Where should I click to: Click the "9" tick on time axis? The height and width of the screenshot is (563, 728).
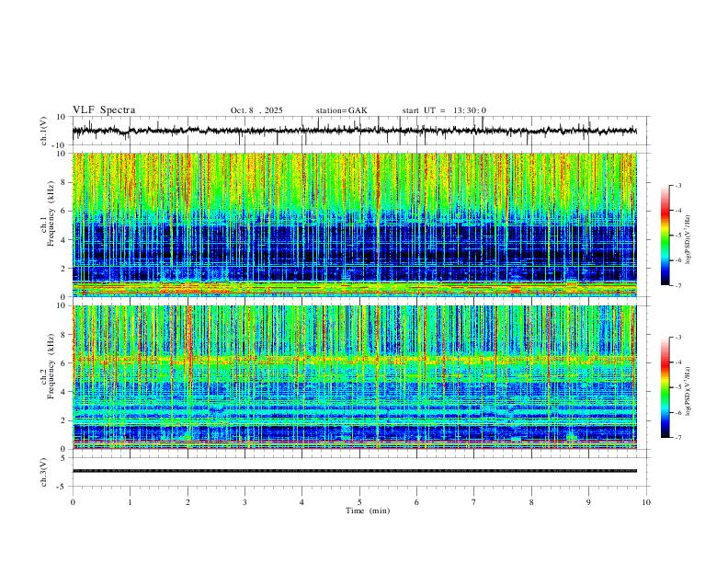[588, 502]
